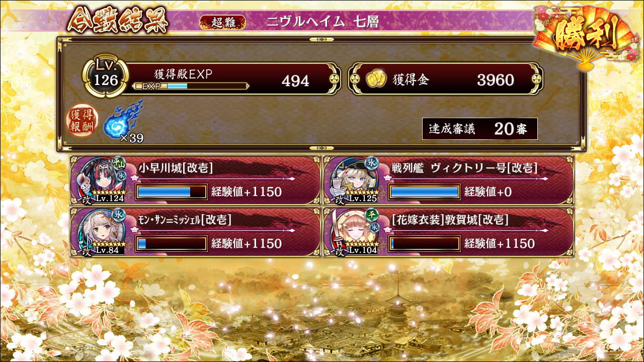Select 敦賀城 bride outfit portrait
The width and height of the screenshot is (644, 362).
(353, 231)
